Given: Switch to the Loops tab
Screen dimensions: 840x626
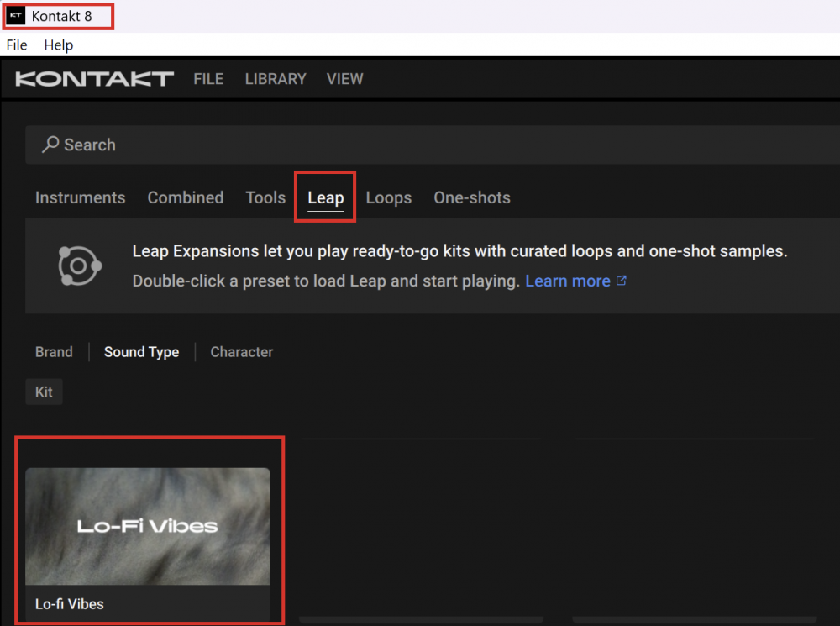Looking at the screenshot, I should 389,197.
